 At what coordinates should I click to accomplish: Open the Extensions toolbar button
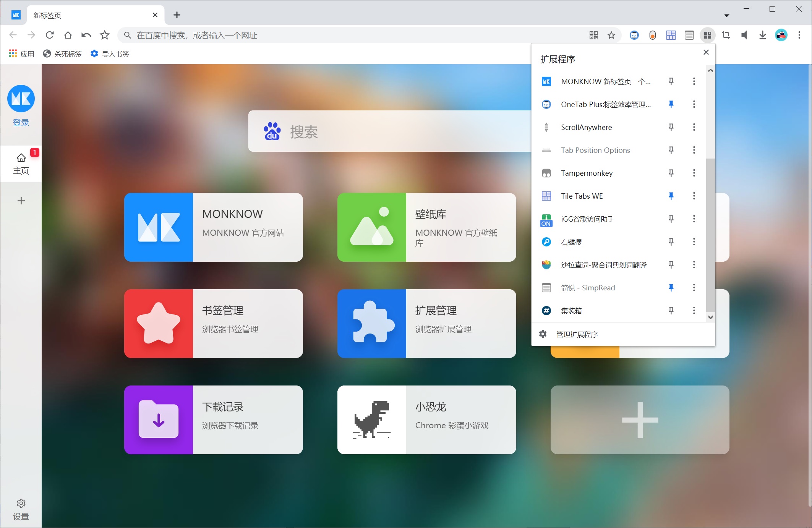707,36
